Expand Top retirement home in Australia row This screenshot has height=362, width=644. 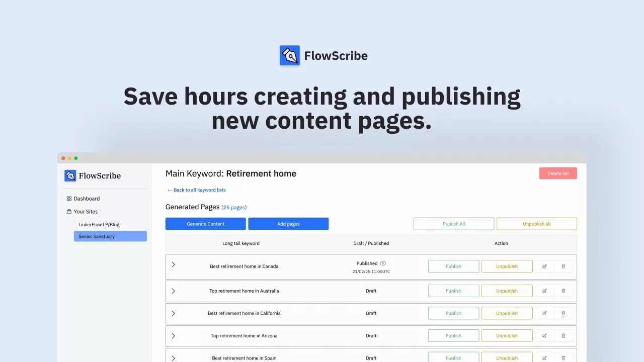coord(173,291)
